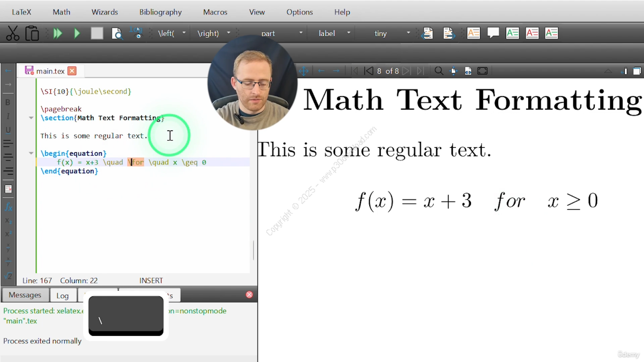Collapse the \section fold arrow

coord(31,118)
